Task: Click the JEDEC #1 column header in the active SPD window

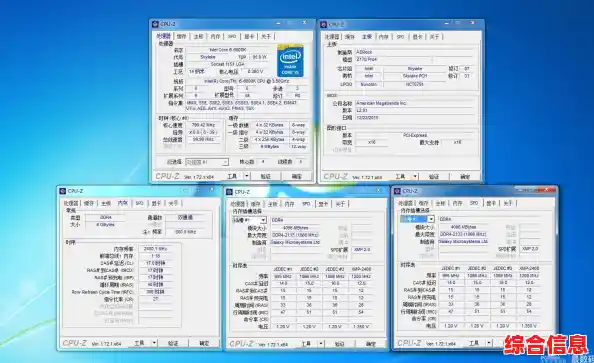Action: click(x=451, y=268)
